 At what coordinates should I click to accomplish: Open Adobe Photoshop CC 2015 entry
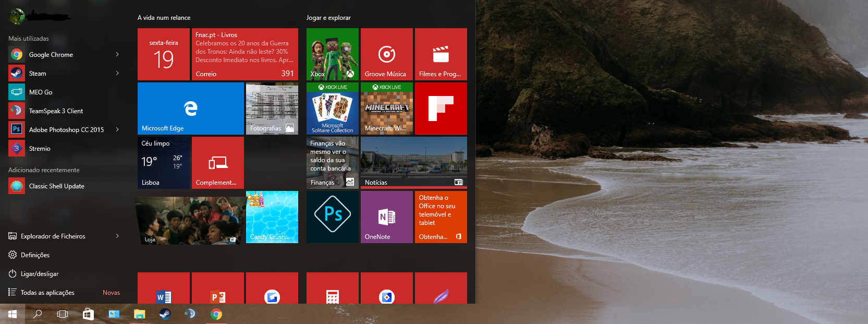point(64,130)
